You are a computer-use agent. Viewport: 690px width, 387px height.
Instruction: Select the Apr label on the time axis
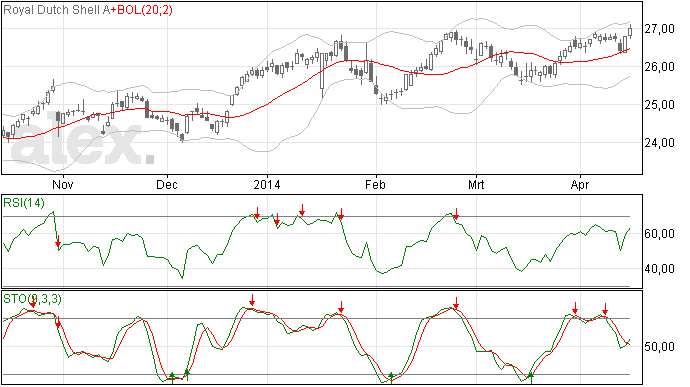pos(580,184)
